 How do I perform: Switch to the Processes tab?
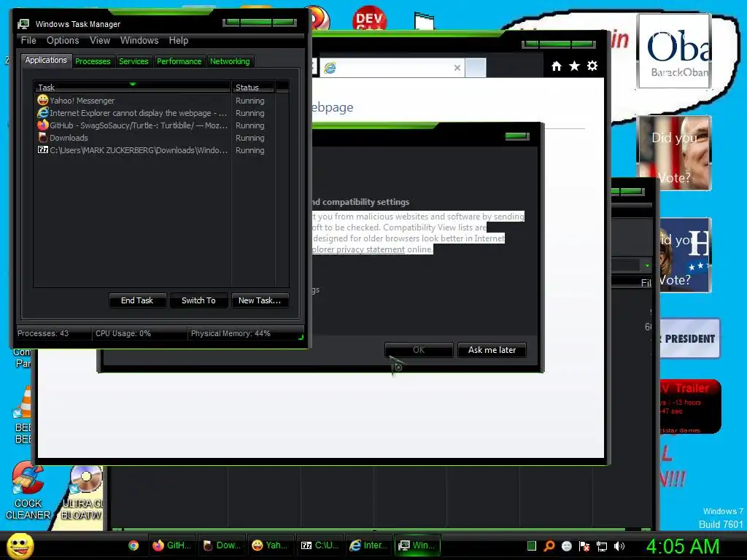click(x=93, y=61)
